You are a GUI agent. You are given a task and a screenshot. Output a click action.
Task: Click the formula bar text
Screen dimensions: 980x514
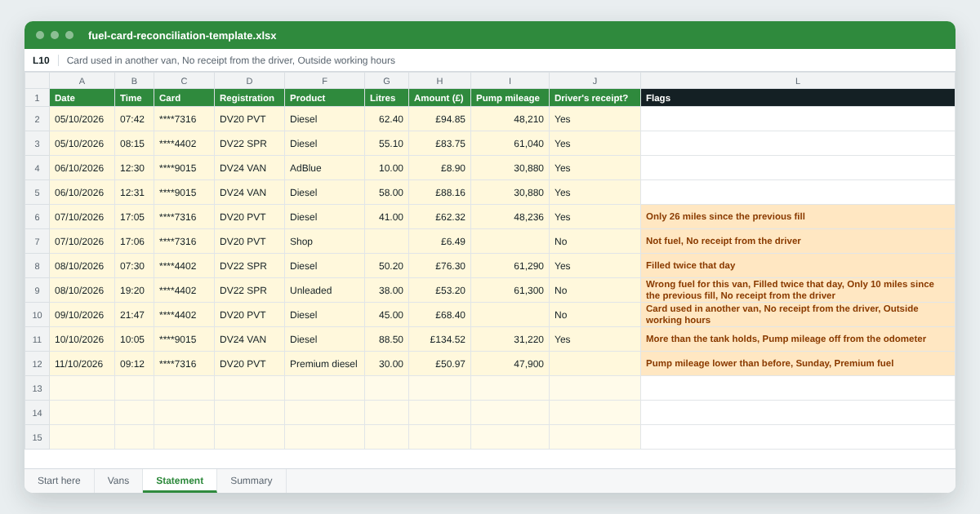(231, 60)
